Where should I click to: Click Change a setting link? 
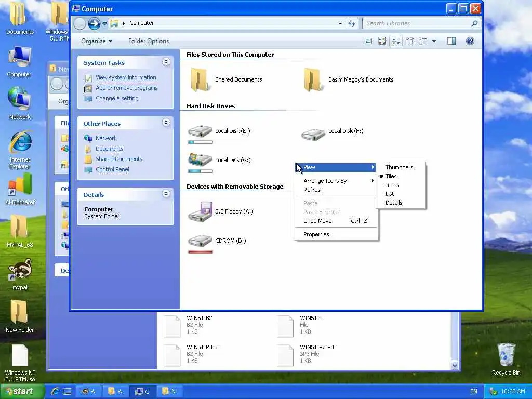(117, 98)
